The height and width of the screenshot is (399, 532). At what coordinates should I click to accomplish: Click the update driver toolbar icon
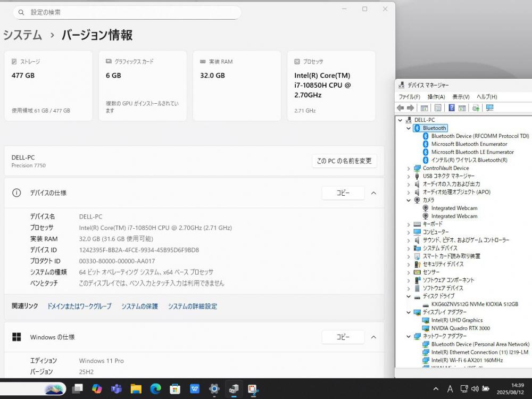tap(476, 108)
